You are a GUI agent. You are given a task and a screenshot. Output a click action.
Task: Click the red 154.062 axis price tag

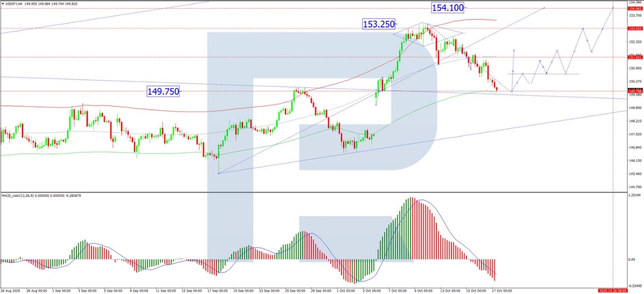tap(635, 8)
